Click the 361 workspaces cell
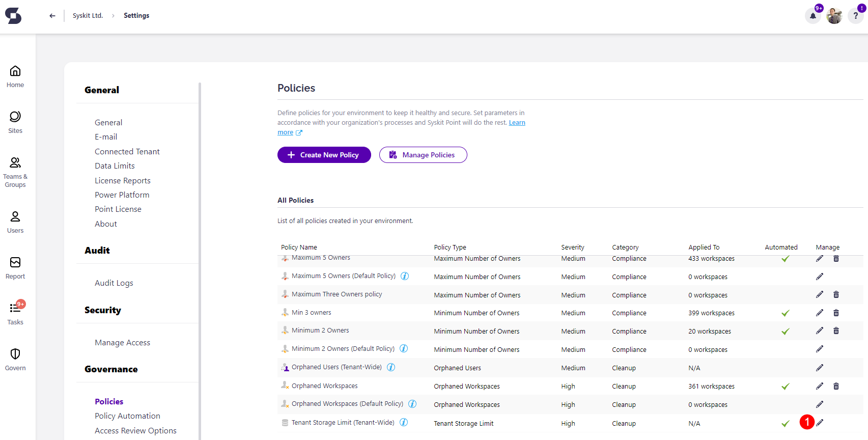The height and width of the screenshot is (440, 868). click(x=712, y=387)
